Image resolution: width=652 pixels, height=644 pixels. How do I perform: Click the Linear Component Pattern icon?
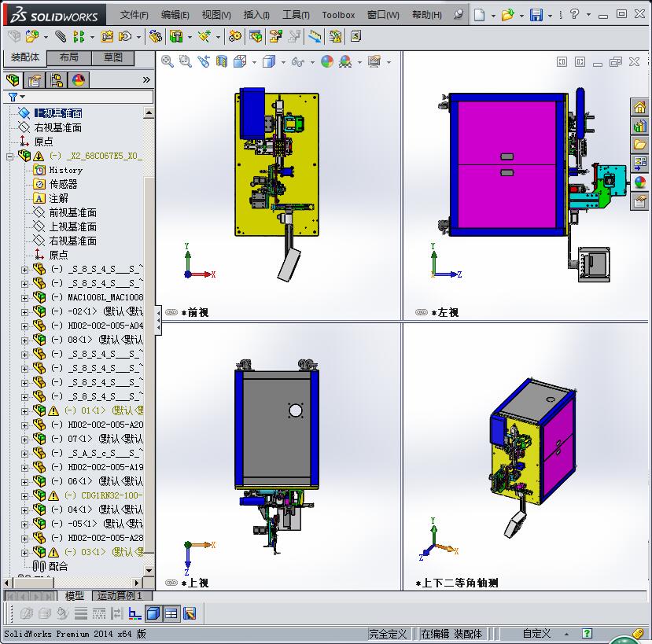pyautogui.click(x=79, y=37)
